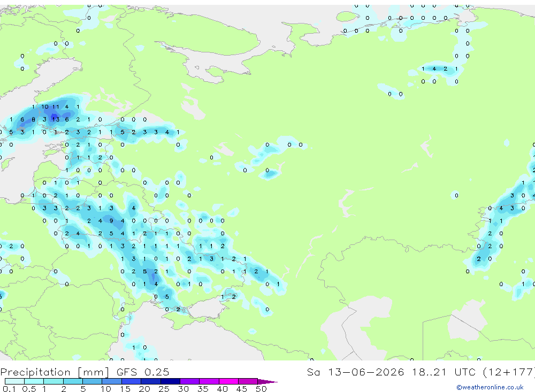Click the '9' precipitation value on the map
Viewport: 535px width, 392px height.
click(x=111, y=221)
